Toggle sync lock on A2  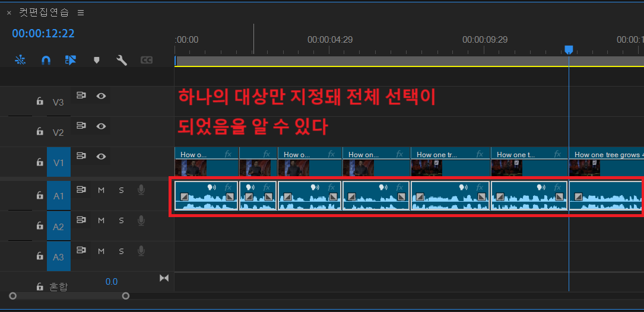click(x=81, y=221)
